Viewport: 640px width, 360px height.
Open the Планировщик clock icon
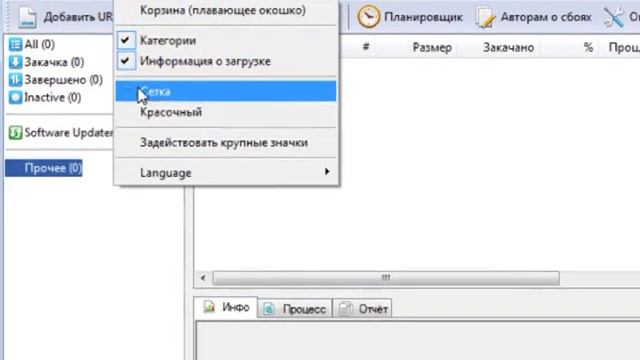pyautogui.click(x=368, y=17)
